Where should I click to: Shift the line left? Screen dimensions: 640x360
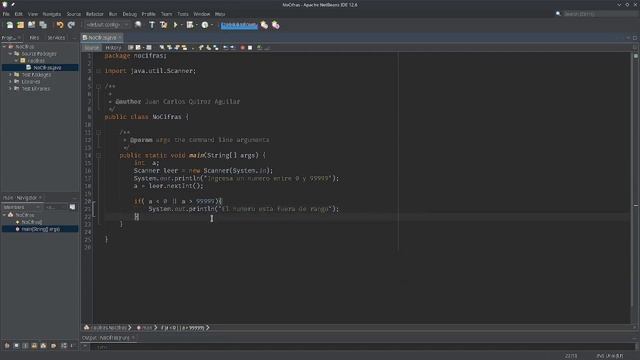pyautogui.click(x=225, y=48)
